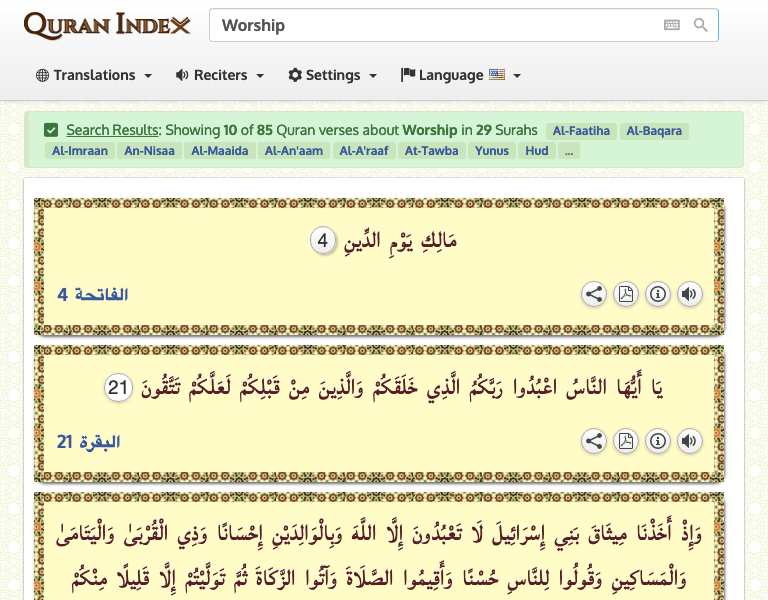Play audio for Al-Baqara verse 21

coord(689,441)
